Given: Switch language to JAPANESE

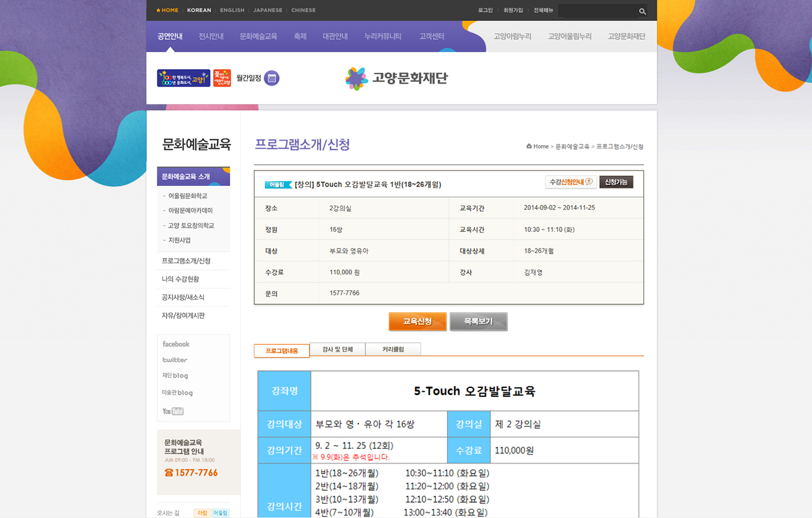Looking at the screenshot, I should point(268,10).
